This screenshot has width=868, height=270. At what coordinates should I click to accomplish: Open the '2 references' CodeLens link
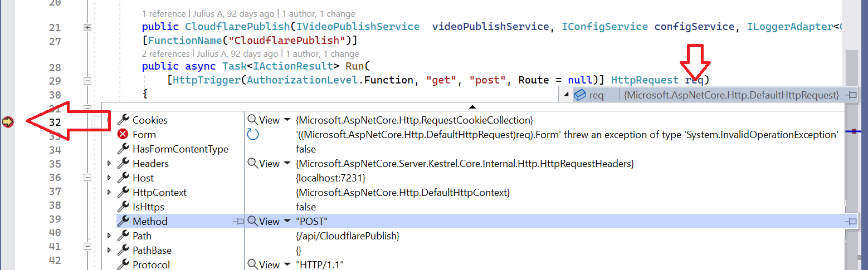tap(165, 54)
